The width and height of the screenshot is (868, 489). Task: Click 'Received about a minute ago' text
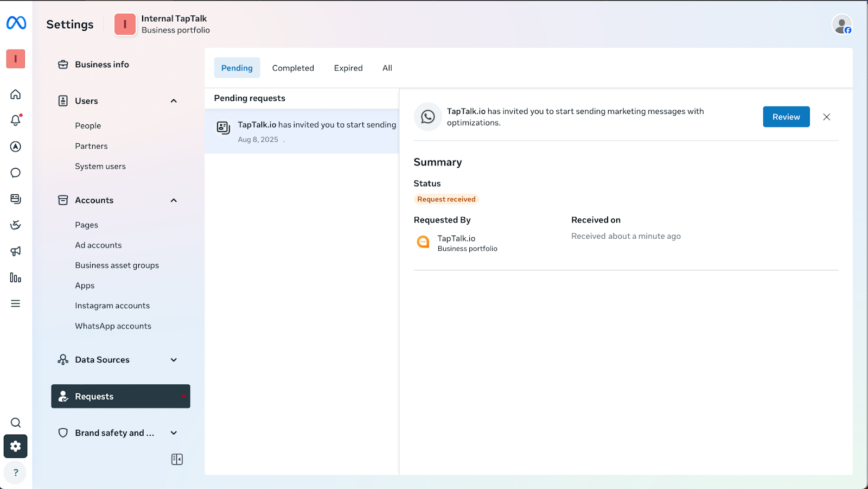click(626, 236)
